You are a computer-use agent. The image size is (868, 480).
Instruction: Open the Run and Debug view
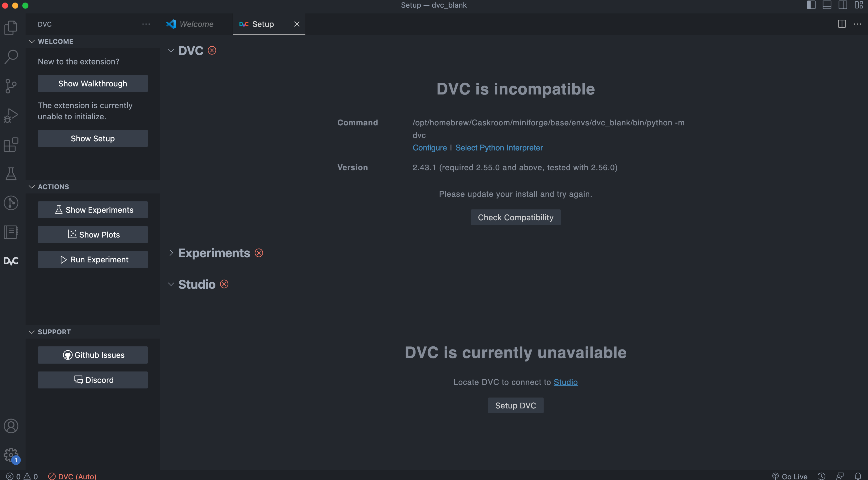pos(11,115)
